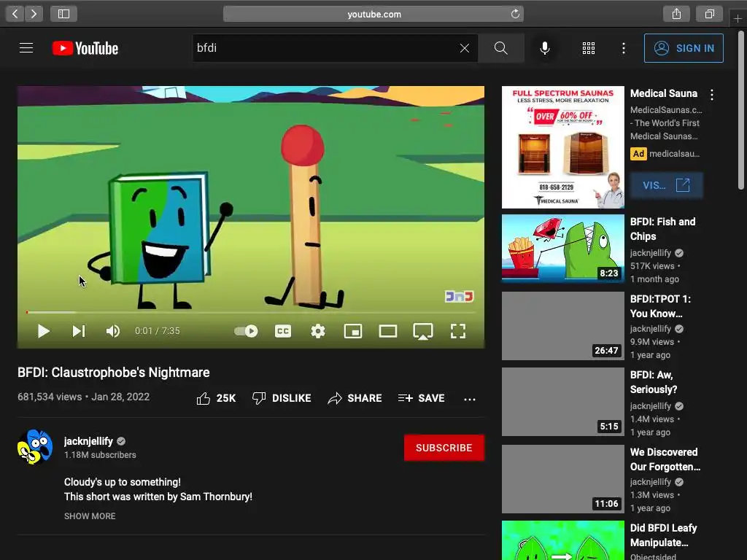Open the We Discovered Our Forgotten thumbnail
The height and width of the screenshot is (560, 747).
tap(562, 479)
